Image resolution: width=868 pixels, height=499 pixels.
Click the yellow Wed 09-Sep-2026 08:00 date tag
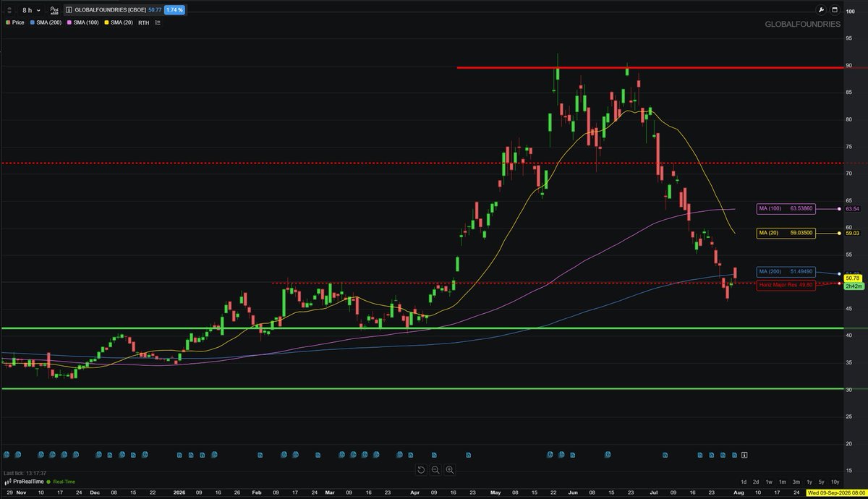click(x=837, y=492)
